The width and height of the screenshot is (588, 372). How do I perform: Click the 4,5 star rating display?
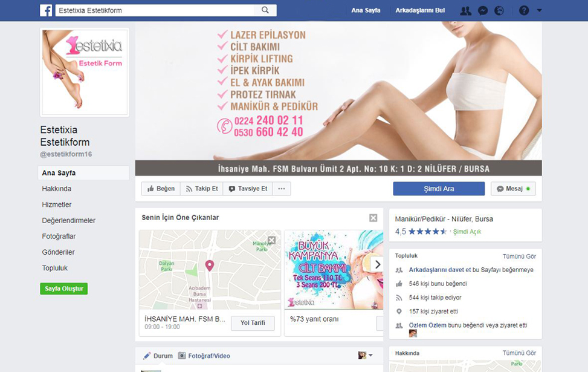422,232
